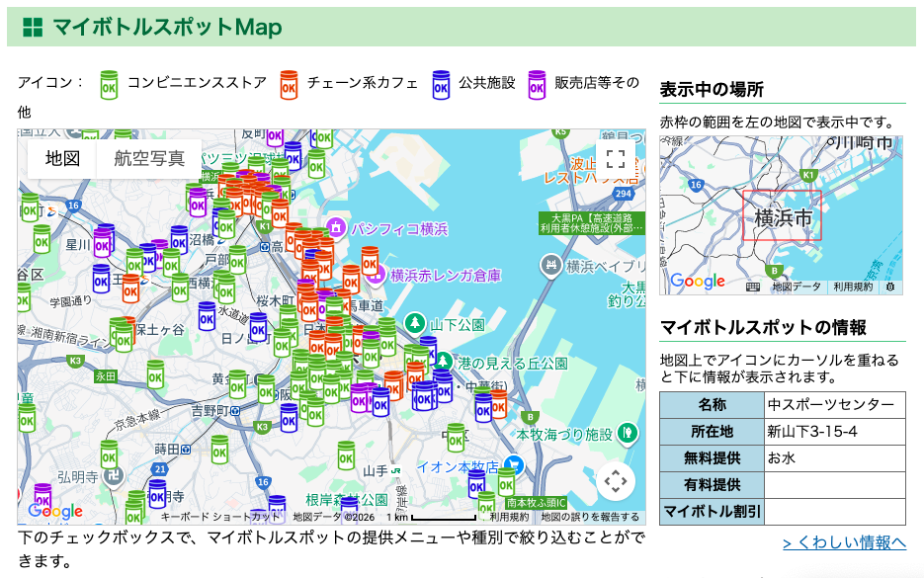Screen dimensions: 924x578
Task: Open the くわしい情報へ link
Action: tap(843, 542)
